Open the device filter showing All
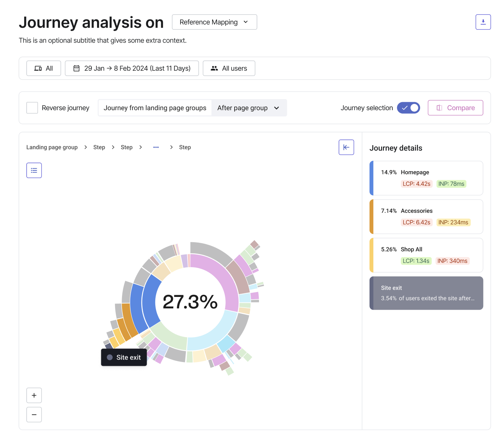 pos(43,68)
